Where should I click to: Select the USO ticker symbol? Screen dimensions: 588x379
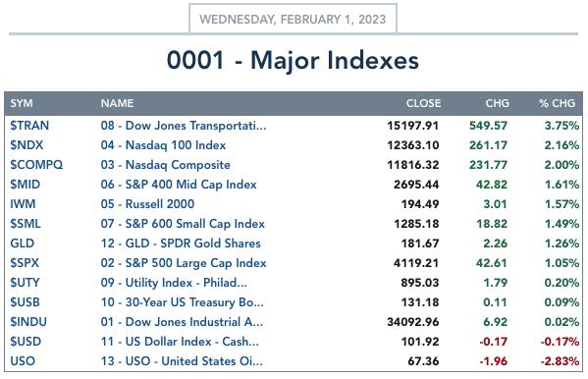[x=23, y=361]
